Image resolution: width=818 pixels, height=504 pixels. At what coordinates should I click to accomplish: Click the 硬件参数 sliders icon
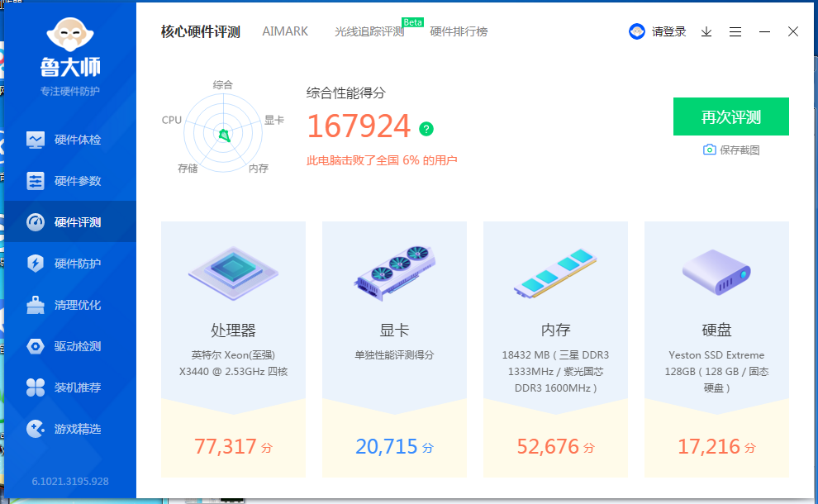36,181
